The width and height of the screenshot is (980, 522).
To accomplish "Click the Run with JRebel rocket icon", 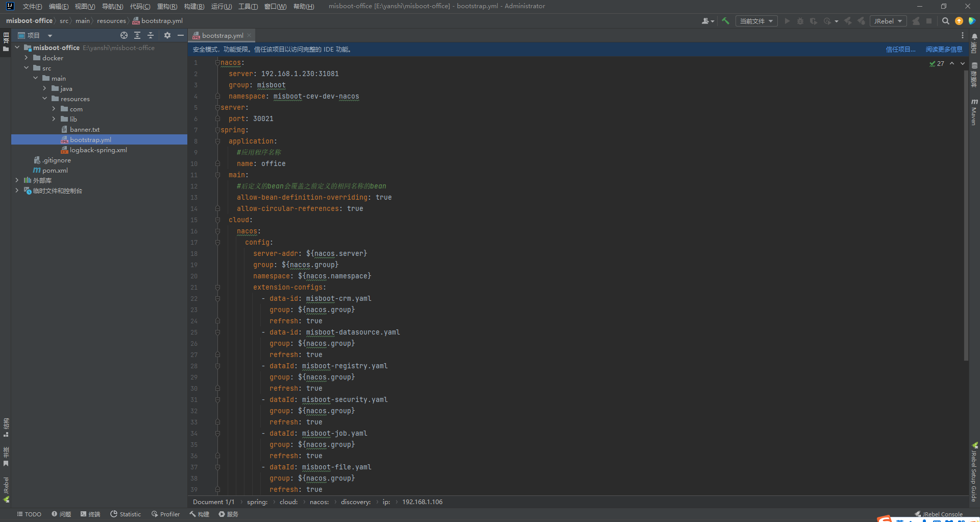I will click(x=848, y=21).
